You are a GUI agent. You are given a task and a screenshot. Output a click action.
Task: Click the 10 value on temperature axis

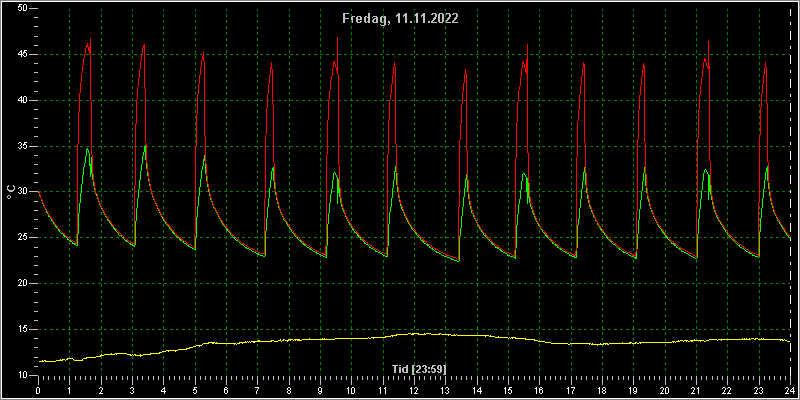click(x=22, y=376)
